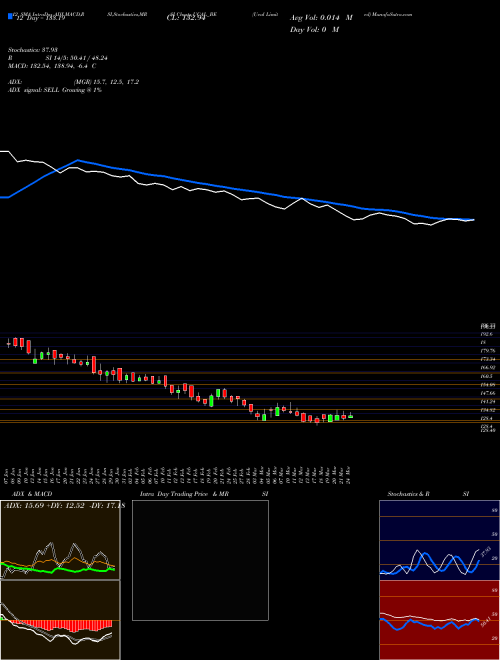Open the red RSI chart panel
Viewport: 500px width, 660px height.
pos(439,620)
